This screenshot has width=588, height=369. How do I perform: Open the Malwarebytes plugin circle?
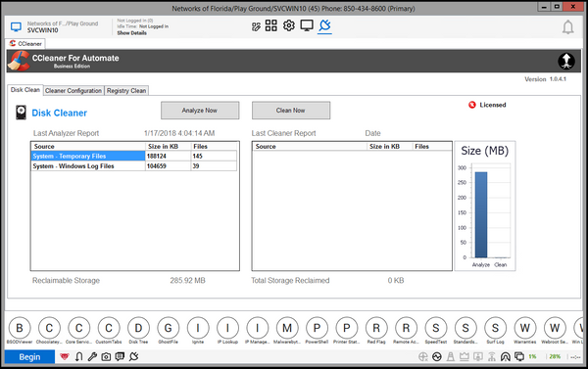point(287,328)
